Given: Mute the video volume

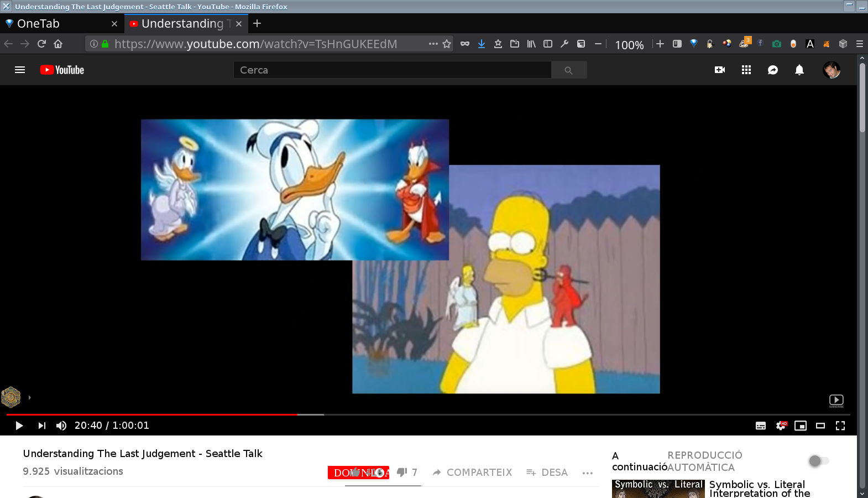Looking at the screenshot, I should 61,426.
